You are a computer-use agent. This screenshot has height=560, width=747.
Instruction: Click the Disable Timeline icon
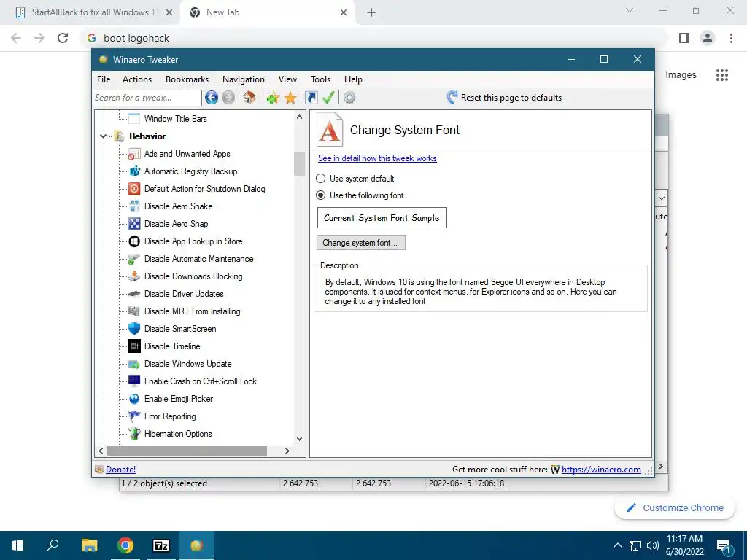tap(134, 346)
